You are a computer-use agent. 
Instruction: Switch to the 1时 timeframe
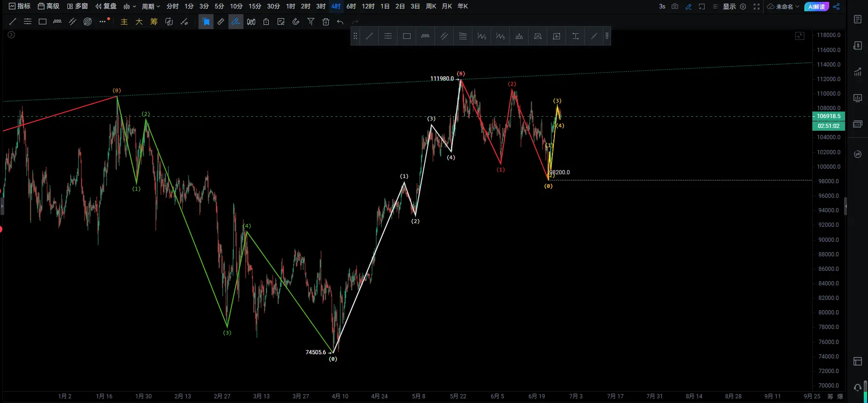tap(290, 7)
